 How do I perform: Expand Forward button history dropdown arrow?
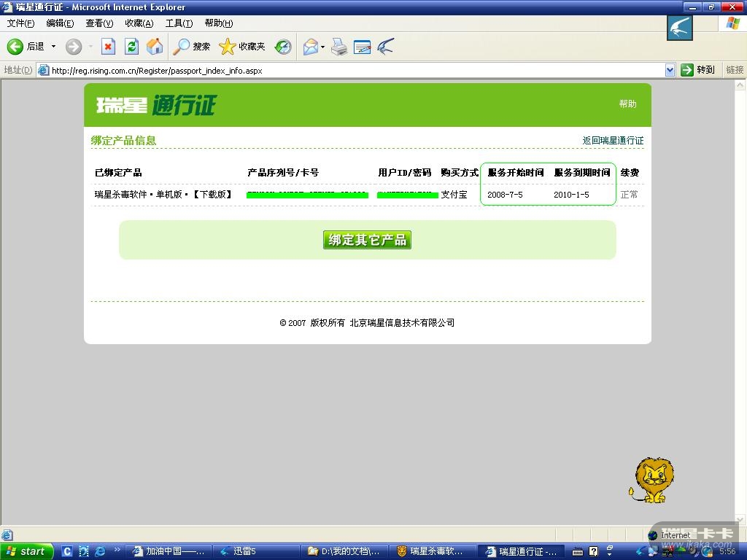pos(90,46)
